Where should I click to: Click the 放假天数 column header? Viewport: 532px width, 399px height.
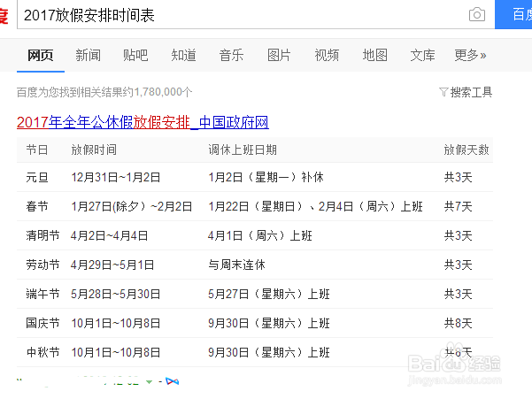coord(466,150)
